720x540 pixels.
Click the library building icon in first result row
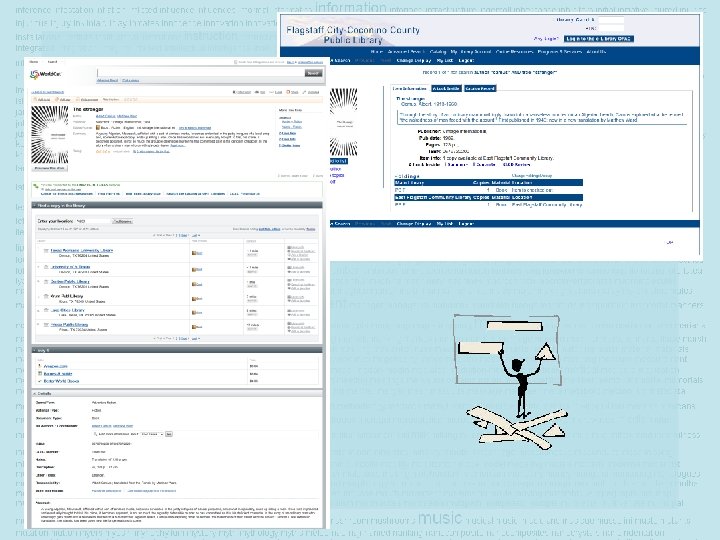[46, 251]
